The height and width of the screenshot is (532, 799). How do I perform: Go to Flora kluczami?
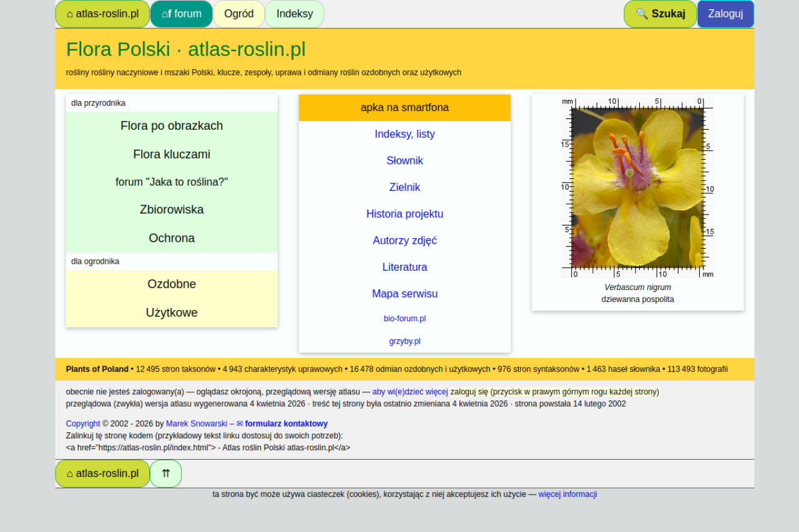click(x=172, y=155)
